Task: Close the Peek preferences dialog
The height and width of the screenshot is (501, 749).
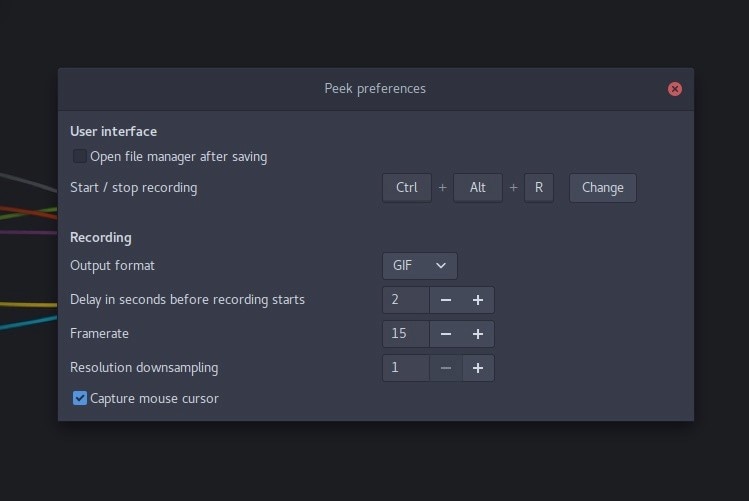Action: (675, 89)
